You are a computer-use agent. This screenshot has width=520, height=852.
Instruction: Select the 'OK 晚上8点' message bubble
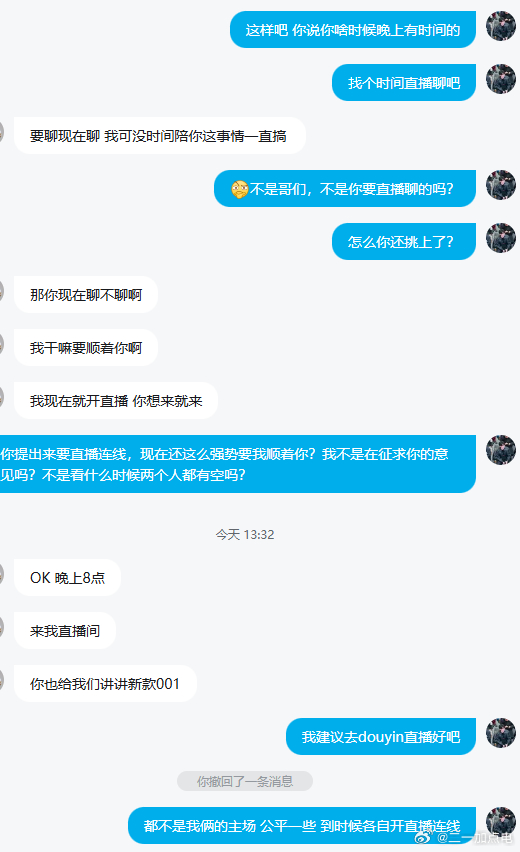67,578
